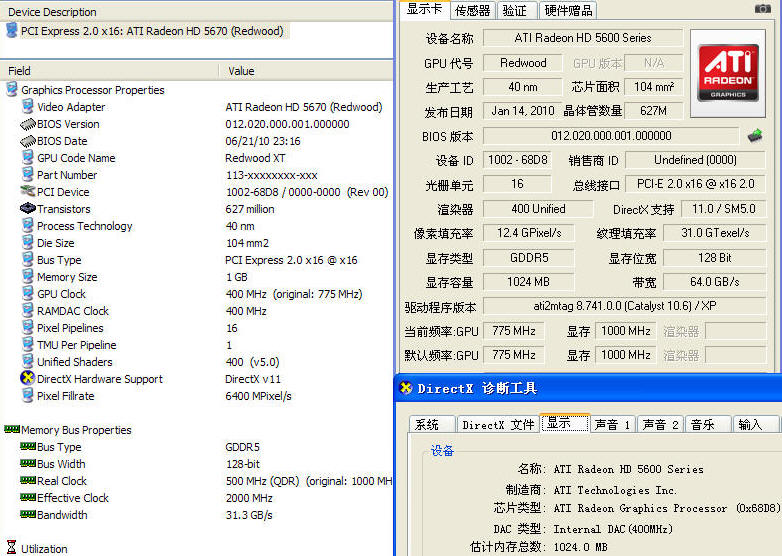
Task: Click the Utilization hourglass icon
Action: click(11, 547)
